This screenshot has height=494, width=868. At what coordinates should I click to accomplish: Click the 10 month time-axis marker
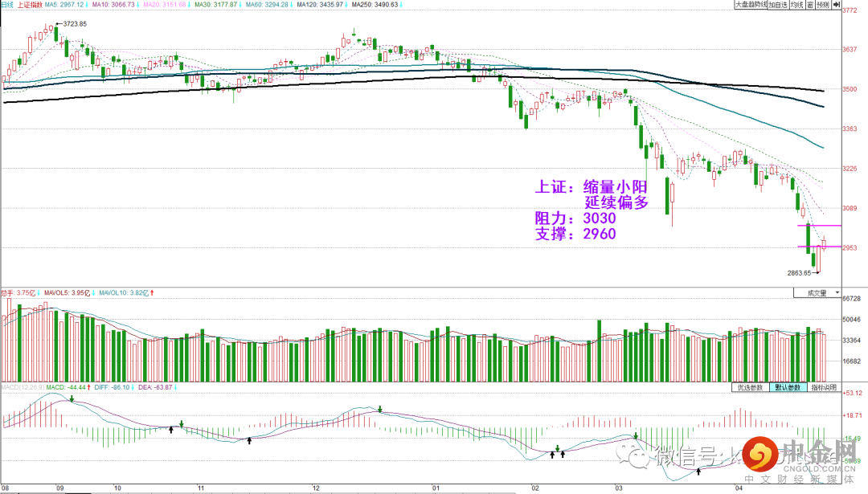(x=117, y=488)
